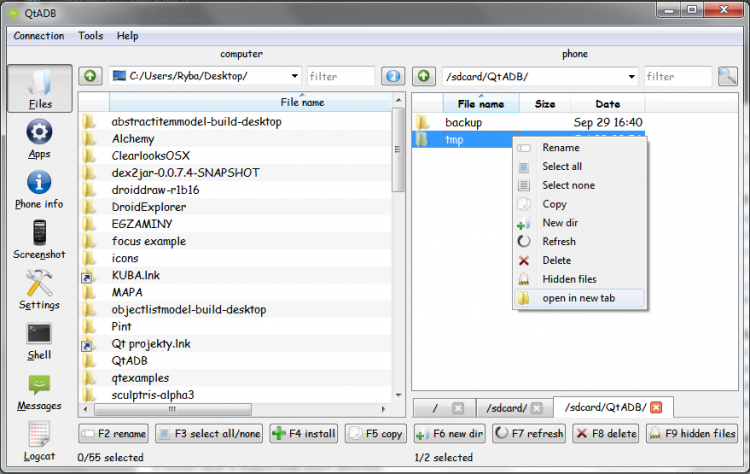Expand the computer path dropdown
The height and width of the screenshot is (474, 750).
[x=295, y=76]
